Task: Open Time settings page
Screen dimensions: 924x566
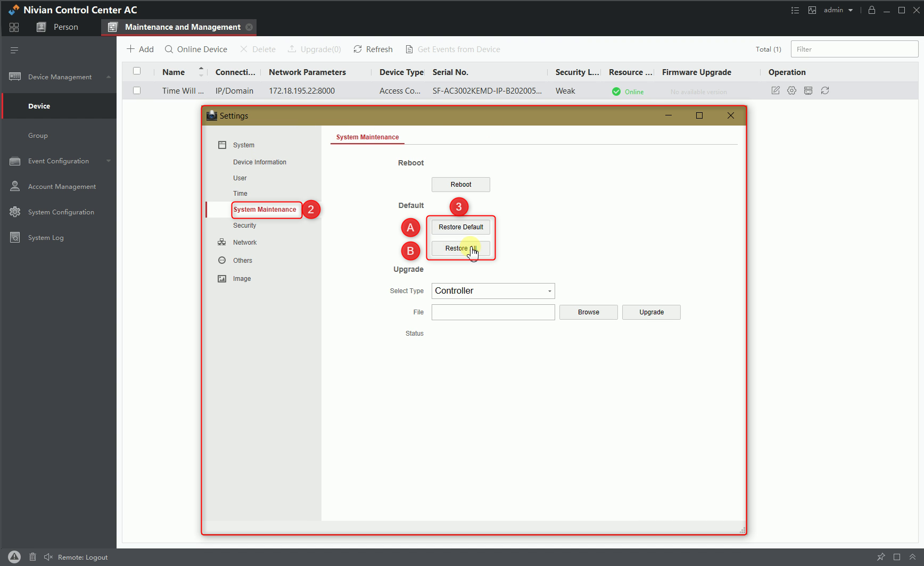Action: (x=240, y=194)
